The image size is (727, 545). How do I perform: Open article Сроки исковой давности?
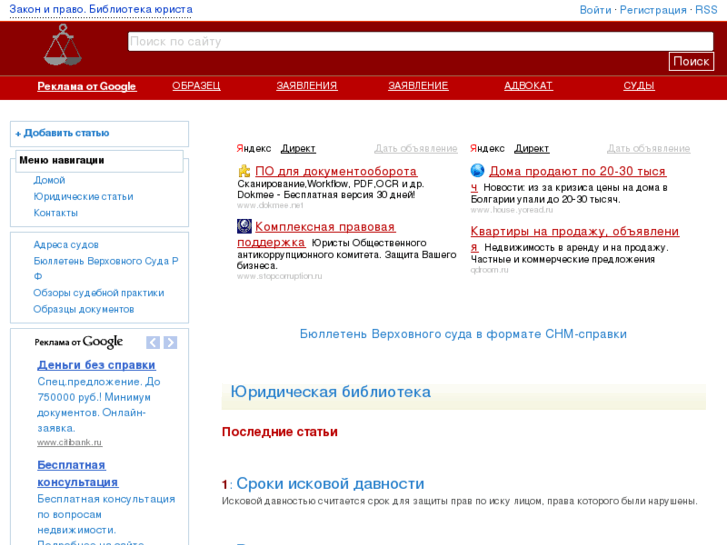click(x=330, y=484)
